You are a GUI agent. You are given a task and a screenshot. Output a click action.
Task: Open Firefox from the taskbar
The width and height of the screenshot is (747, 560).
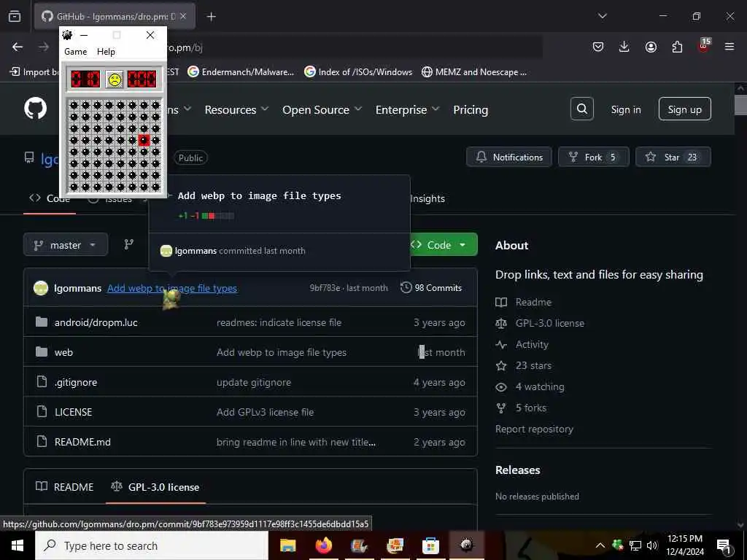pos(323,545)
